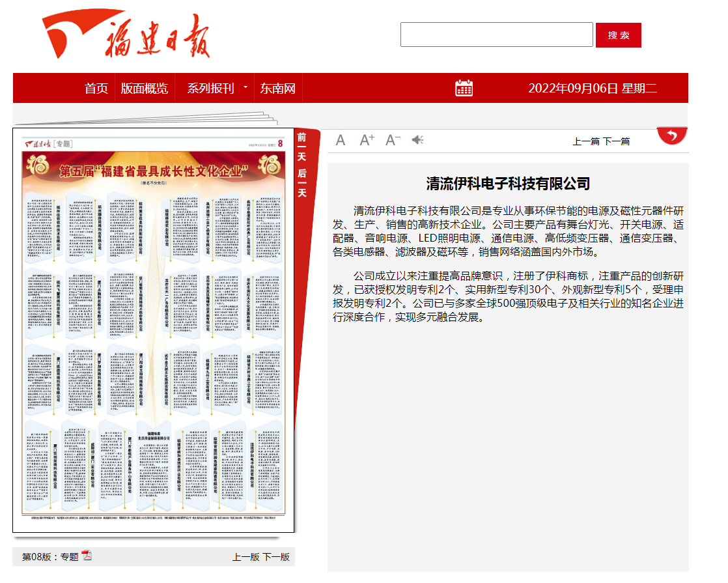Click the 第五届 headline on the page preview
Image resolution: width=728 pixels, height=583 pixels.
[x=153, y=171]
